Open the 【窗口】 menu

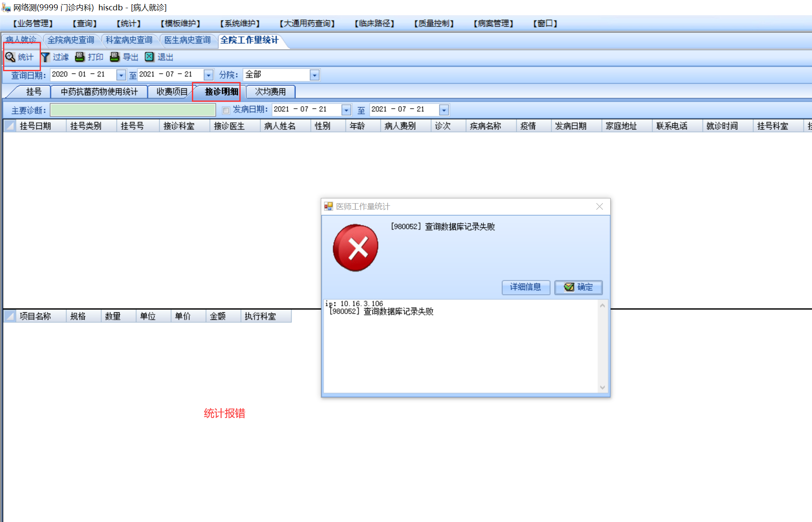tap(545, 23)
